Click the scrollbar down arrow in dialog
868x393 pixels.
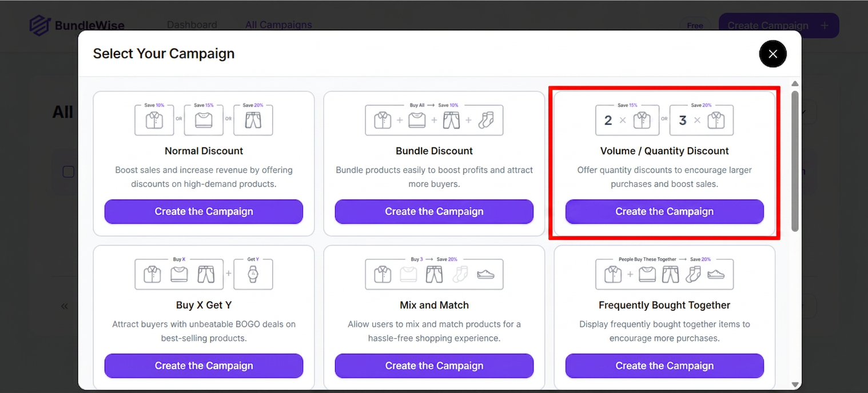point(795,385)
